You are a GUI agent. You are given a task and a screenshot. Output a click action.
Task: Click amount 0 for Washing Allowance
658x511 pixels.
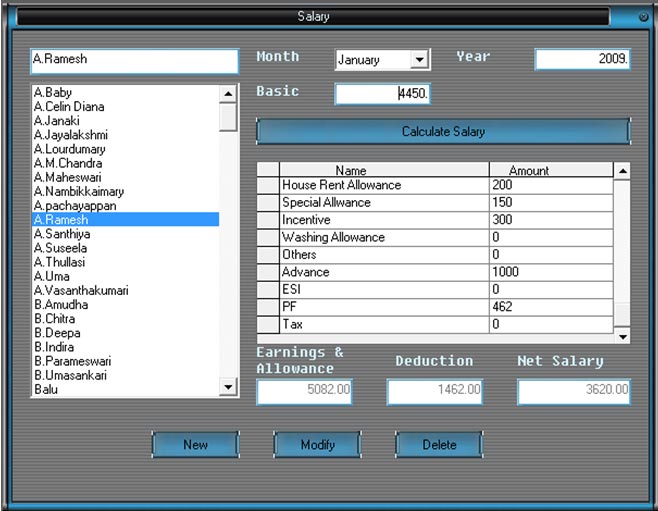pyautogui.click(x=551, y=237)
